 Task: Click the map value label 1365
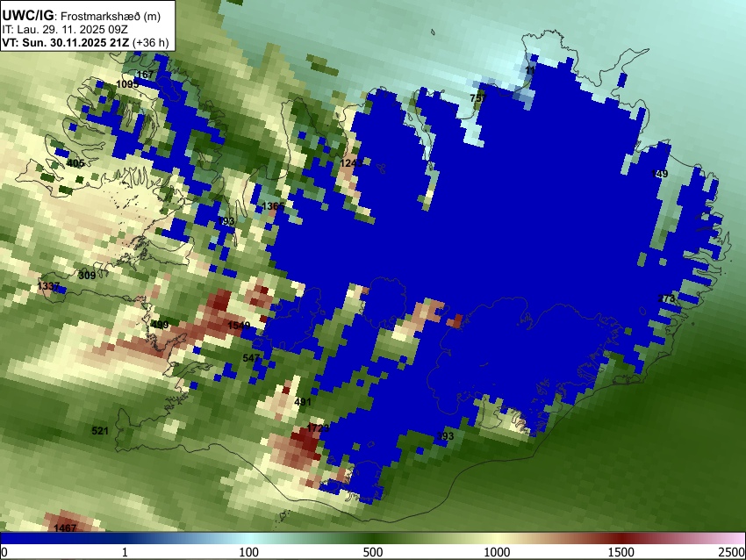tap(274, 206)
